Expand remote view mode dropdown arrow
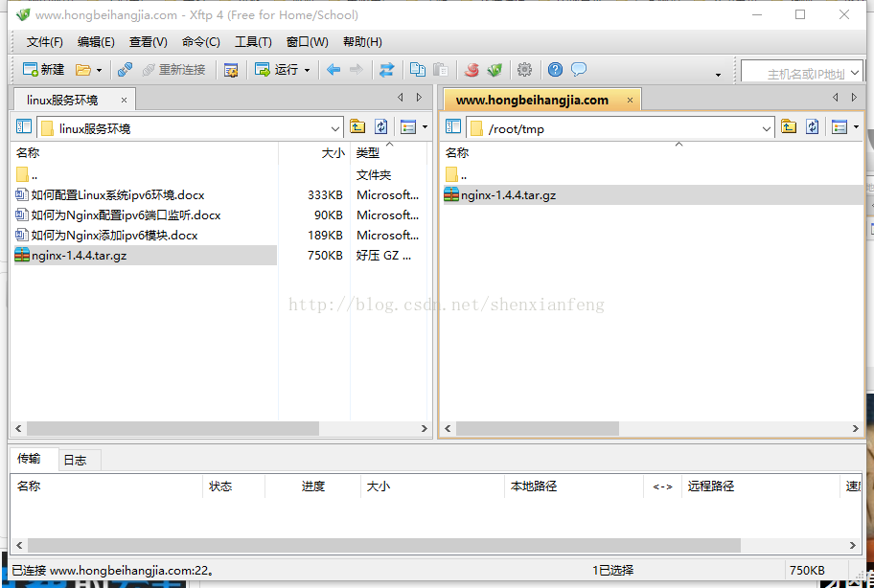Image resolution: width=874 pixels, height=588 pixels. [x=856, y=127]
